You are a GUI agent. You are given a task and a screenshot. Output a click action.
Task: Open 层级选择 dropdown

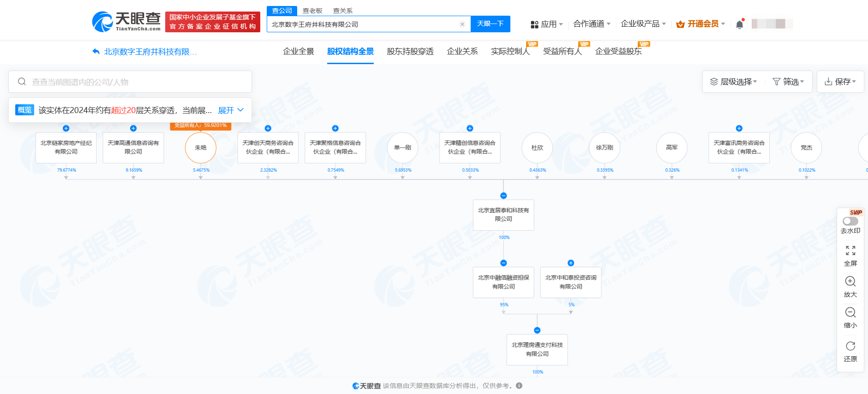pyautogui.click(x=733, y=82)
